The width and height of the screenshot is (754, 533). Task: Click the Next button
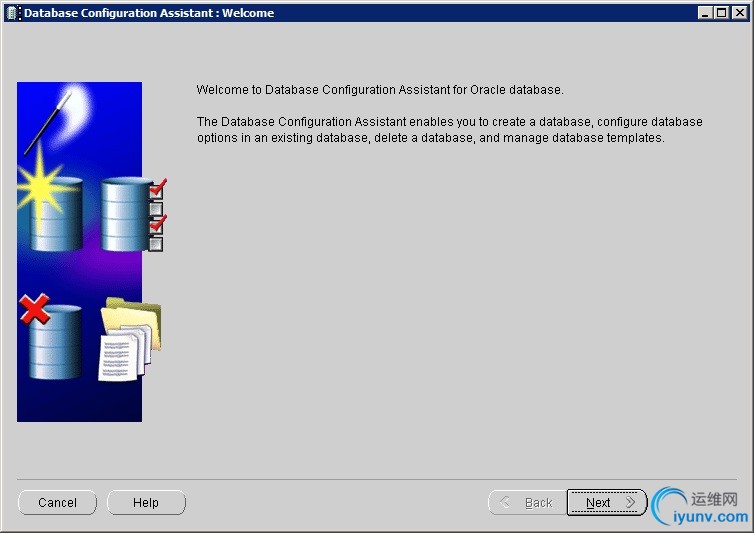[x=607, y=502]
